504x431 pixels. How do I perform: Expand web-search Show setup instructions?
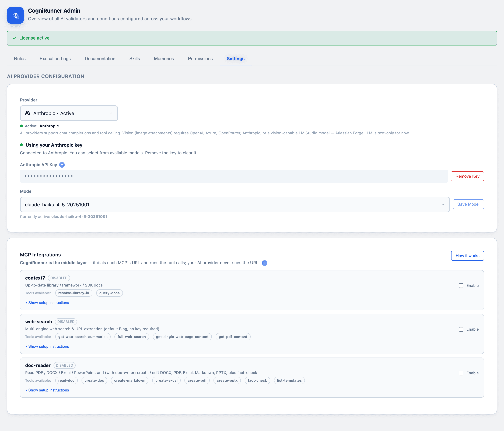tap(47, 346)
